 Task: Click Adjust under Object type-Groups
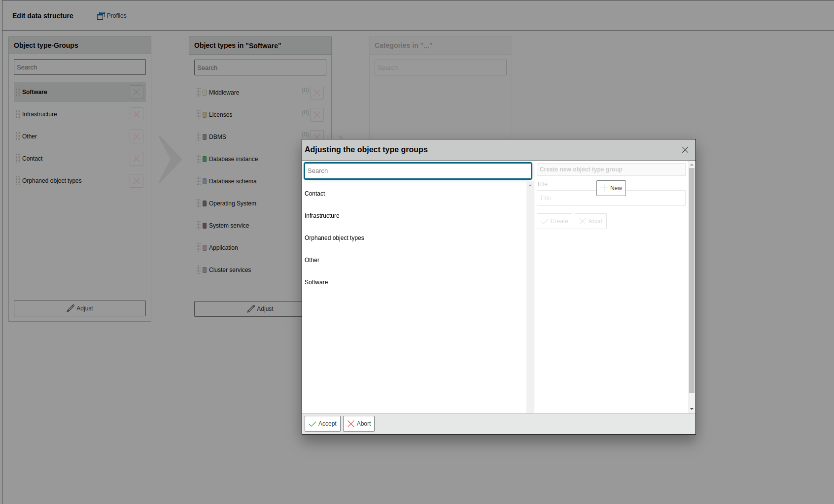click(80, 308)
